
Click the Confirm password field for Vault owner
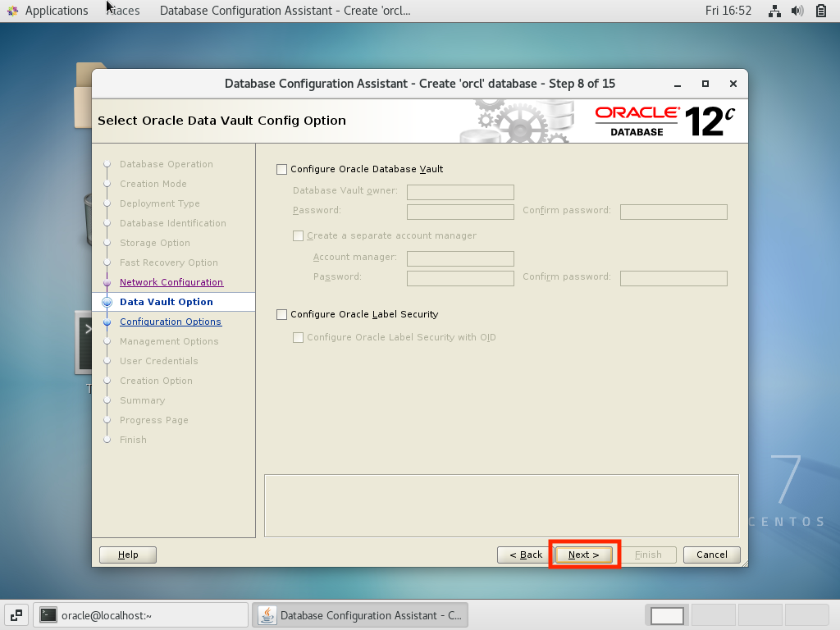(673, 212)
